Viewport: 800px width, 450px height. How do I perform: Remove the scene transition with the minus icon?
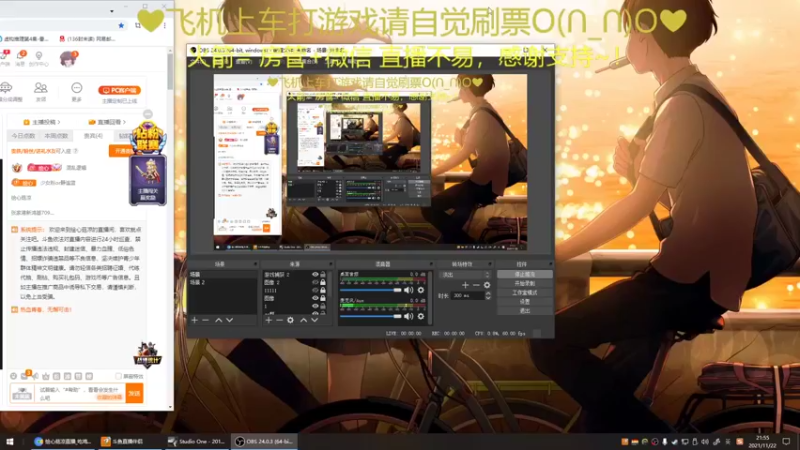[476, 285]
